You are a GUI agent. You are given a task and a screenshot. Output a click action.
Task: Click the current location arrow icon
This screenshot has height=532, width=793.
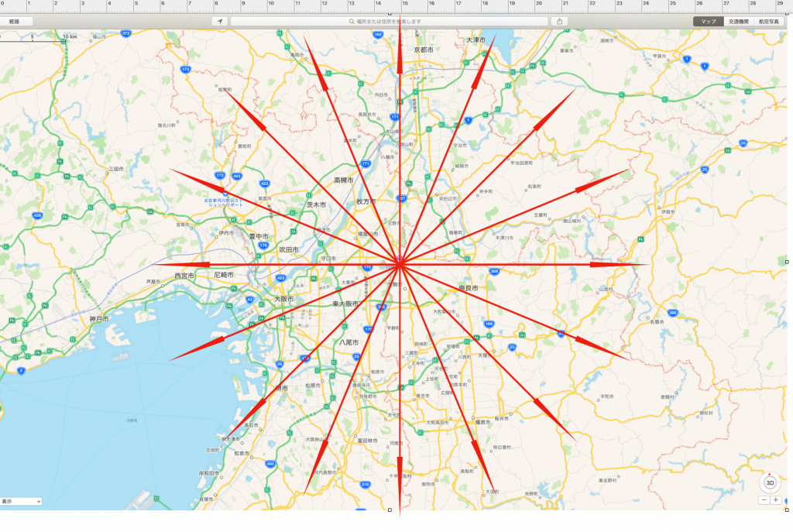tap(219, 22)
